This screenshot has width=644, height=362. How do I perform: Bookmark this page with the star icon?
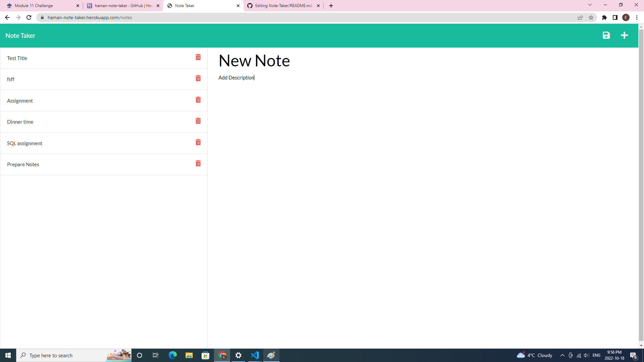(591, 17)
